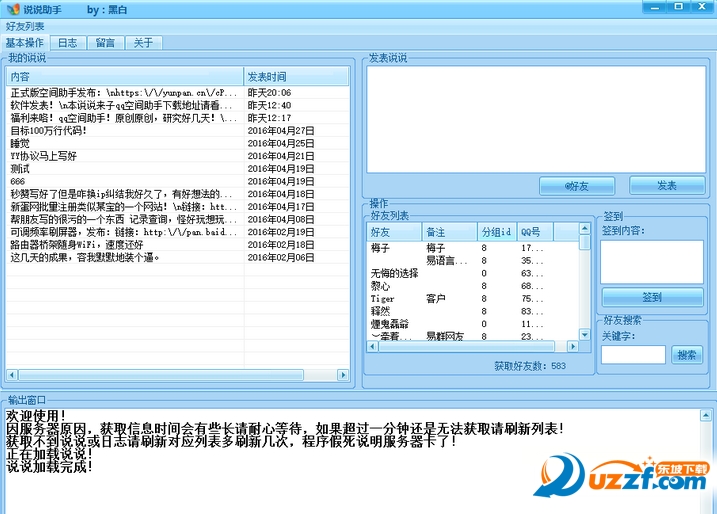
Task: Select the post starting 这几天的成果
Action: coord(178,257)
